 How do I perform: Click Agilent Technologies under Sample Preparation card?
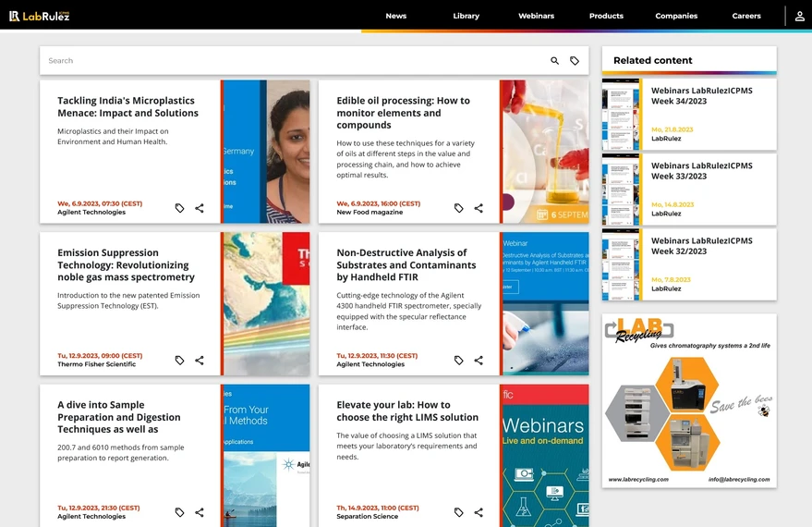(x=91, y=517)
